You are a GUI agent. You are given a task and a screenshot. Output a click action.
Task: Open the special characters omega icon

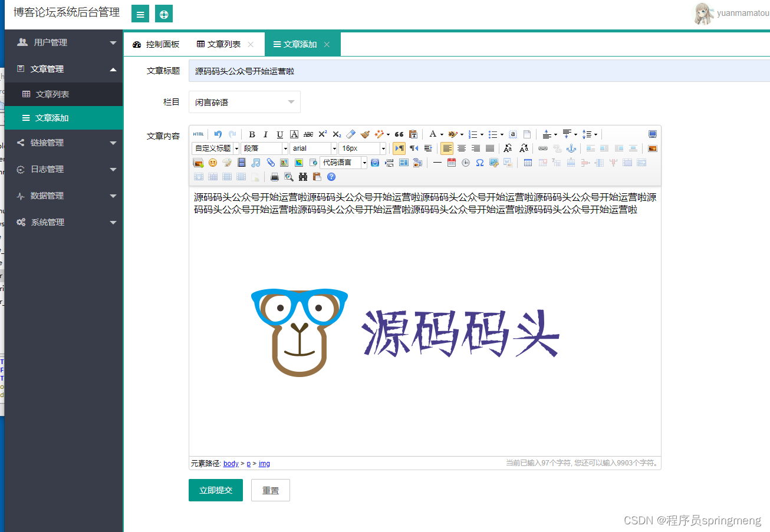click(480, 163)
